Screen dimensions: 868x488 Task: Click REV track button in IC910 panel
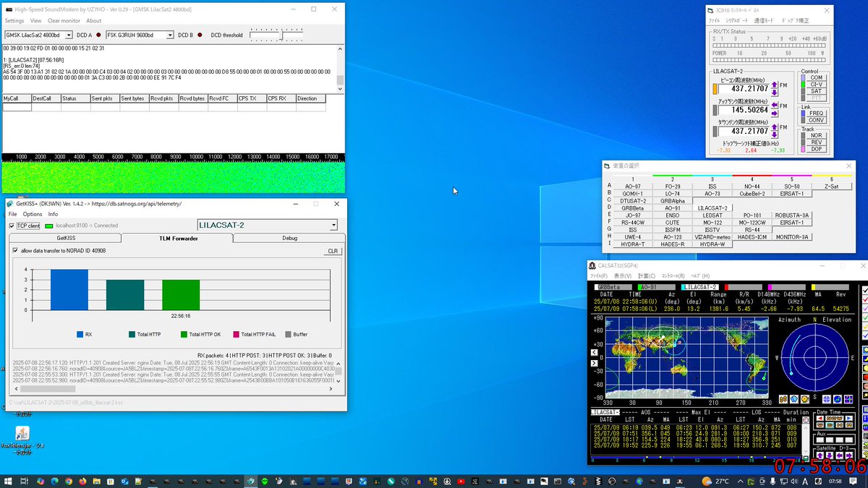point(816,142)
